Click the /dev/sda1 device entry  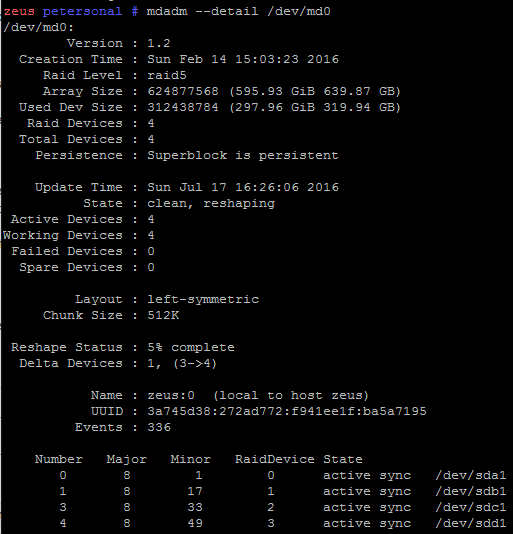pos(471,475)
